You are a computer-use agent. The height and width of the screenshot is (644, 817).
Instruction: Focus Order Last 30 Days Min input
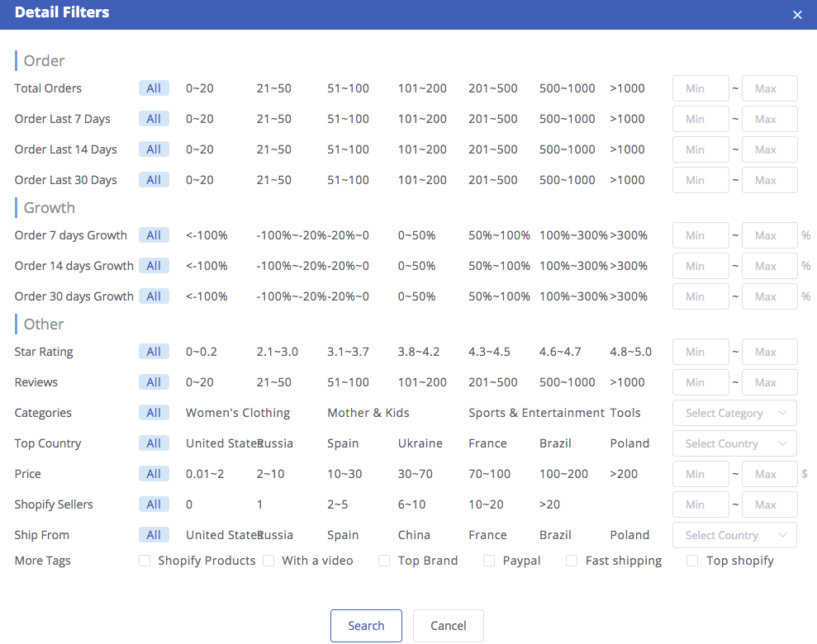point(701,180)
